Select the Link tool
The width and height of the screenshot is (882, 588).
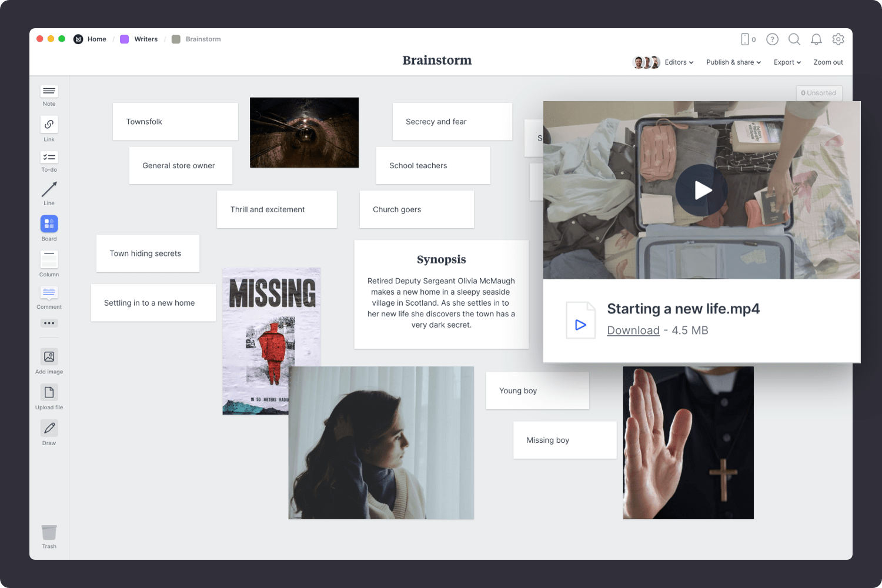point(49,125)
